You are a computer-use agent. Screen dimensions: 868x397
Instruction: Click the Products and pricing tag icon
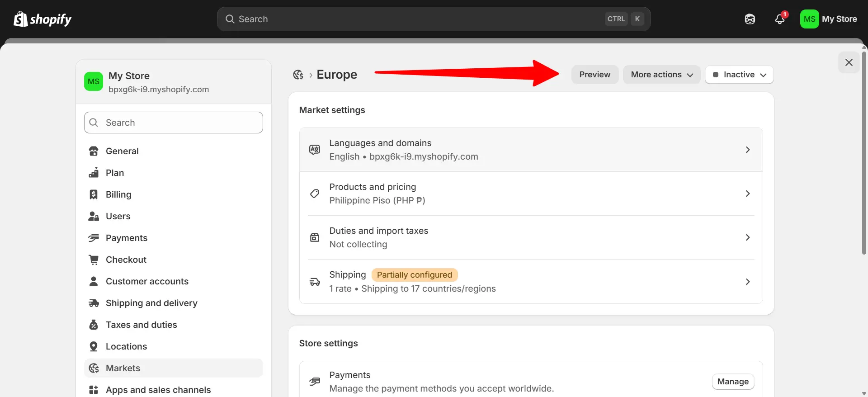coord(315,194)
